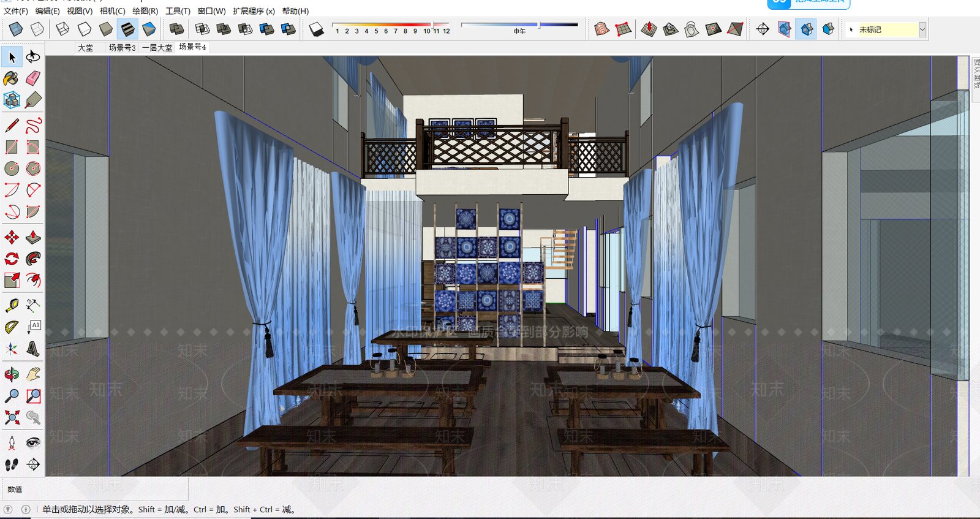Open the 文件(F) menu

(x=15, y=11)
